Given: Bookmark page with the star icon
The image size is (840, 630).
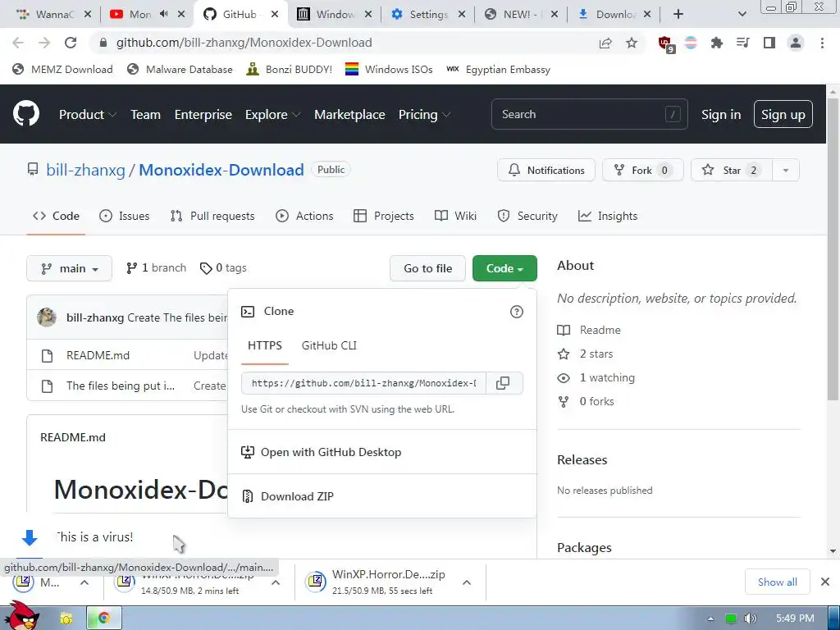Looking at the screenshot, I should (632, 43).
